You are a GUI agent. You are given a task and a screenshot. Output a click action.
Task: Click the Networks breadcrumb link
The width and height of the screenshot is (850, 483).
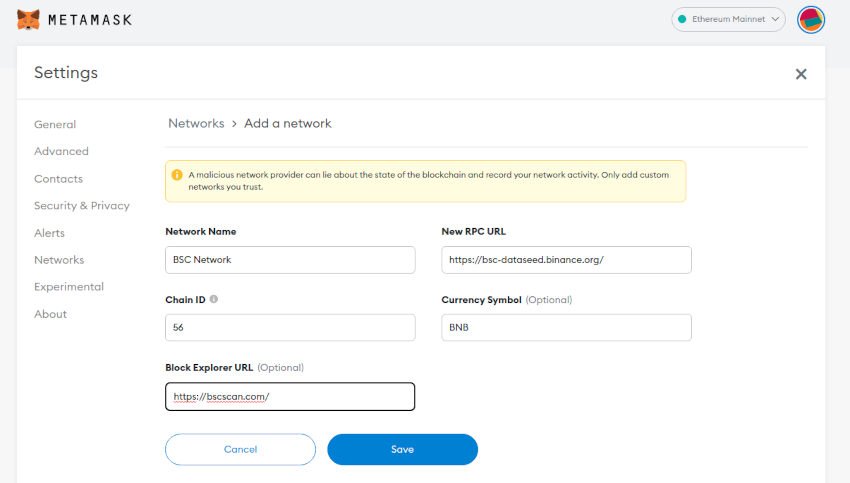pos(196,124)
